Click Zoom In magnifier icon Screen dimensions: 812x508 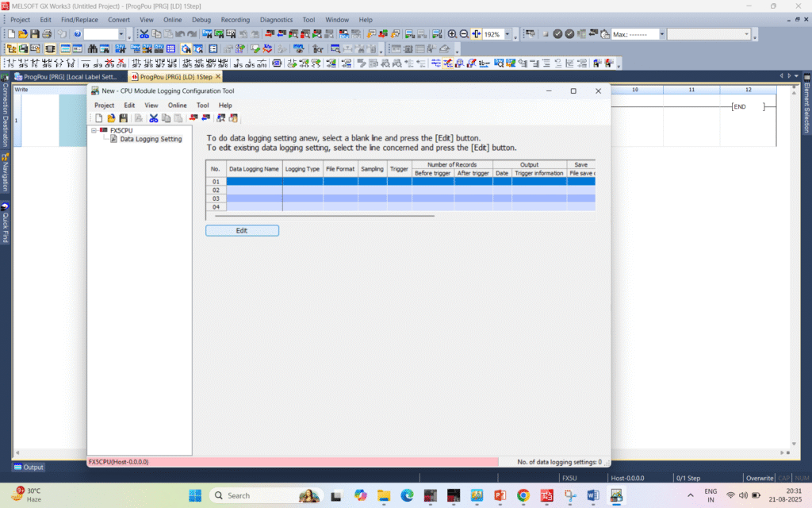452,34
